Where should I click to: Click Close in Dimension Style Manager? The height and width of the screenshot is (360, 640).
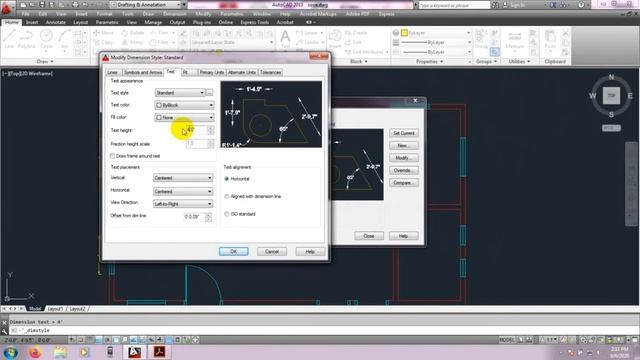[369, 236]
